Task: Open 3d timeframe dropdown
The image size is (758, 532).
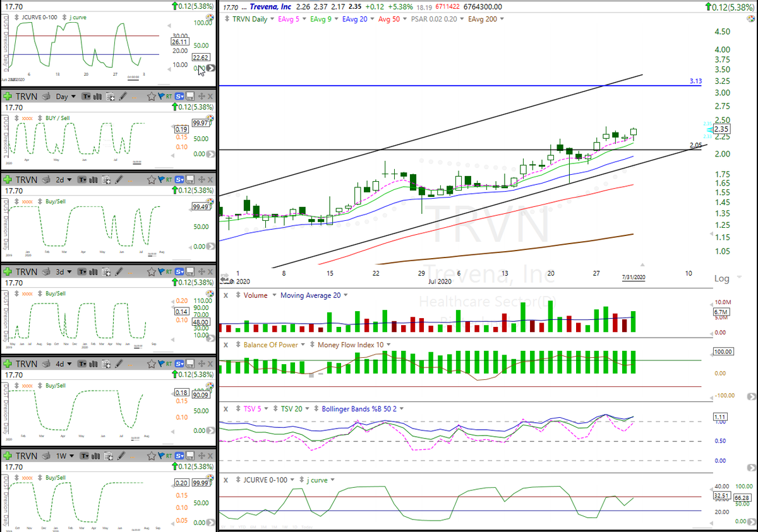Action: click(69, 272)
